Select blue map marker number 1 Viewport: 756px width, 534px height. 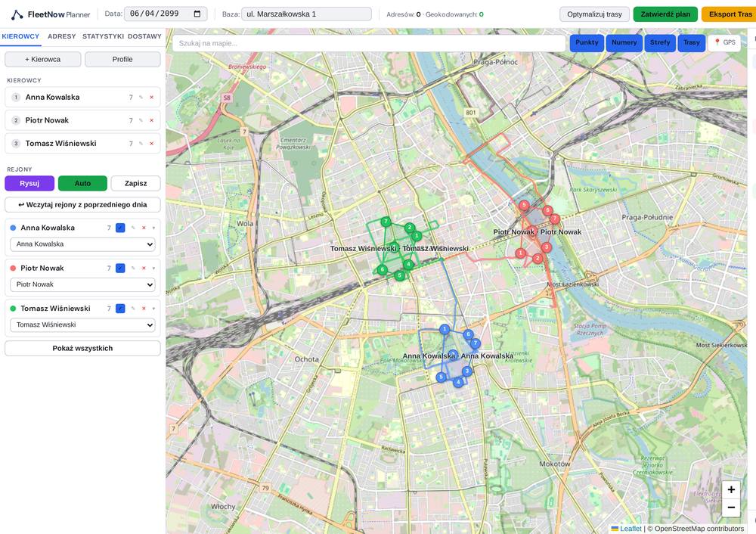445,329
